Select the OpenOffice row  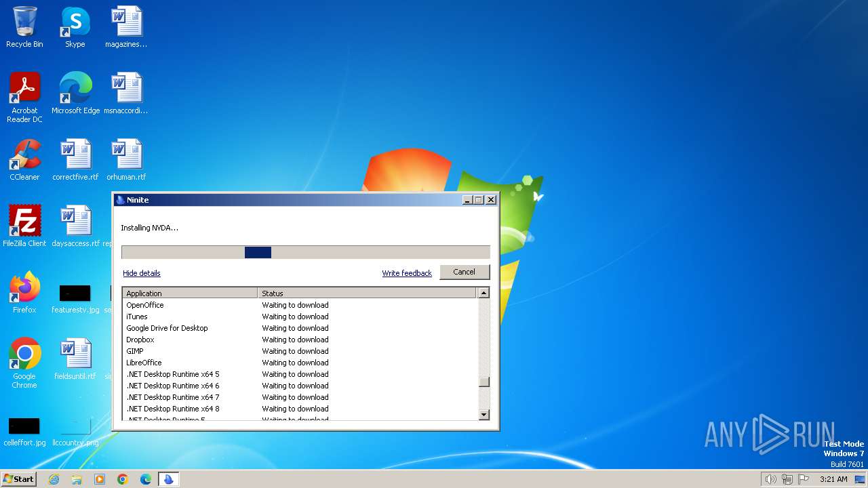(300, 305)
